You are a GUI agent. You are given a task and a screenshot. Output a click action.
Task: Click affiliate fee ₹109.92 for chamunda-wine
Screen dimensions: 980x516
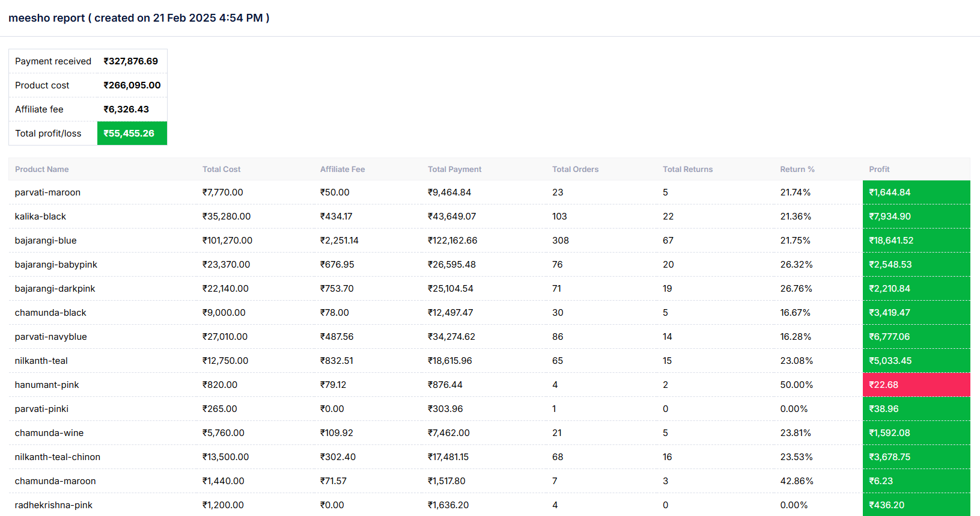[x=336, y=433]
